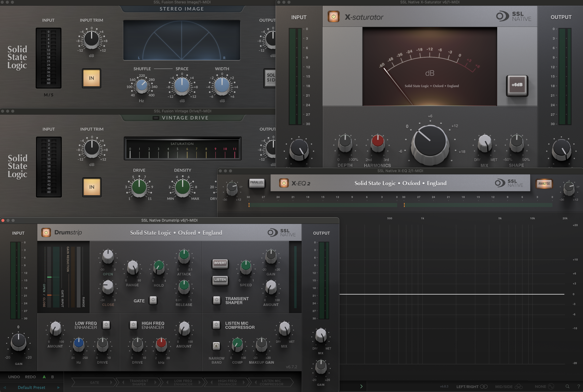Screen dimensions: 583x392
Task: Toggle the IN button on Stereo Image
Action: pyautogui.click(x=92, y=78)
